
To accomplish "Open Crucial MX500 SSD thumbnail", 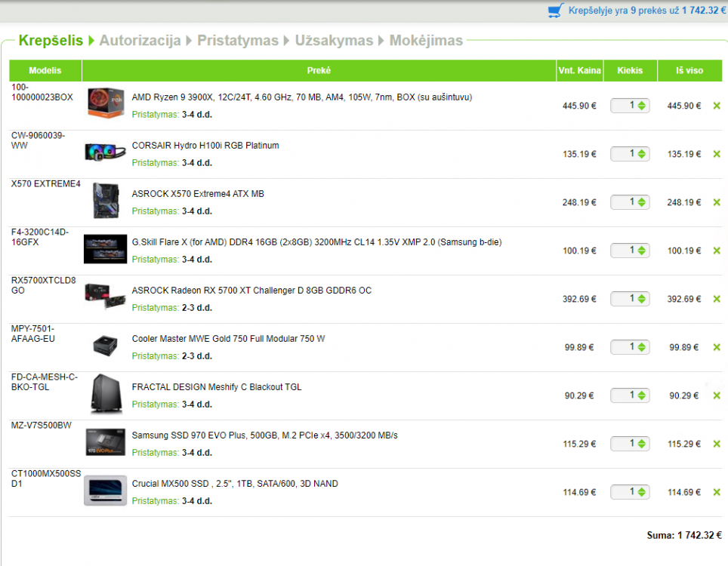I will (x=106, y=491).
